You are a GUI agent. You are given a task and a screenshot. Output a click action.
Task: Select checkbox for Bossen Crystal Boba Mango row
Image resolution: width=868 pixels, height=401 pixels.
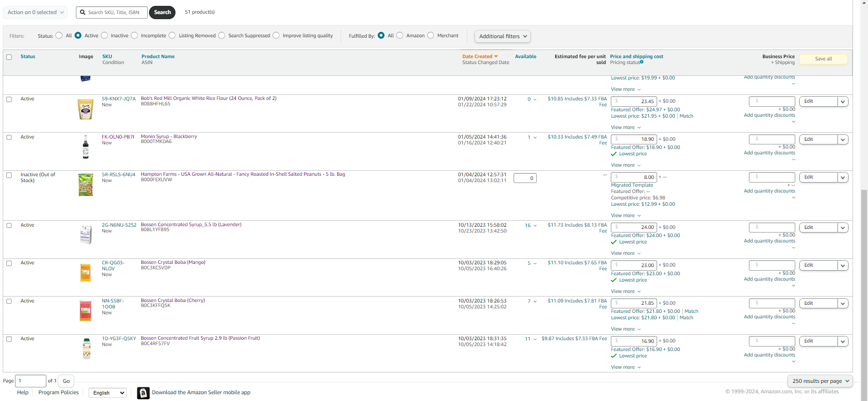click(x=9, y=263)
